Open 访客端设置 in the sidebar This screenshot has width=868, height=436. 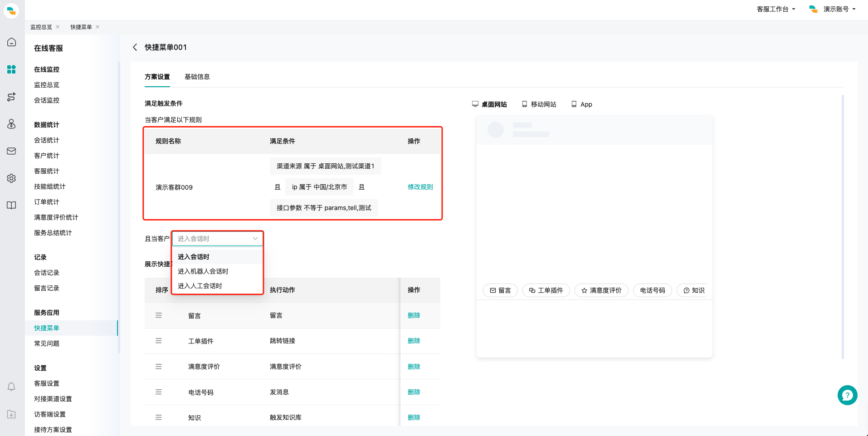coord(50,414)
